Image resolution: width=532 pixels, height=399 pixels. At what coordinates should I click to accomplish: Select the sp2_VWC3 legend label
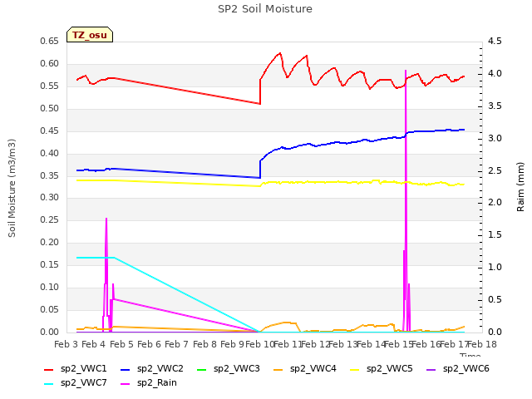coord(236,369)
